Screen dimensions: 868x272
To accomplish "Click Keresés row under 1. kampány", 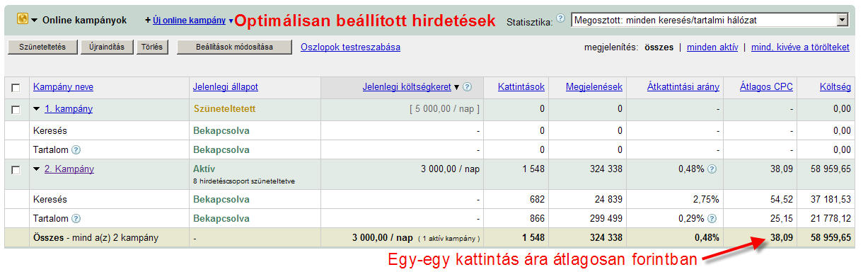I will (x=50, y=130).
